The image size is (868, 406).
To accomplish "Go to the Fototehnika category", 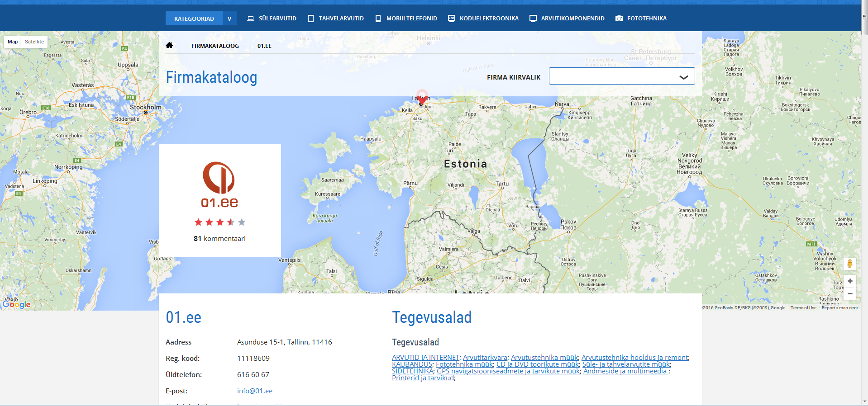I will click(x=641, y=19).
